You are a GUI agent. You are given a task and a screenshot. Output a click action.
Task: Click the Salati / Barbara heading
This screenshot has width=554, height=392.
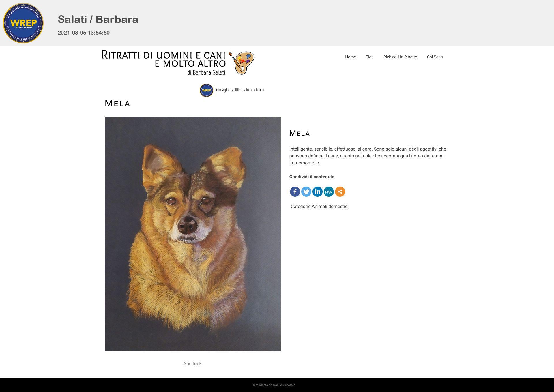click(x=98, y=19)
